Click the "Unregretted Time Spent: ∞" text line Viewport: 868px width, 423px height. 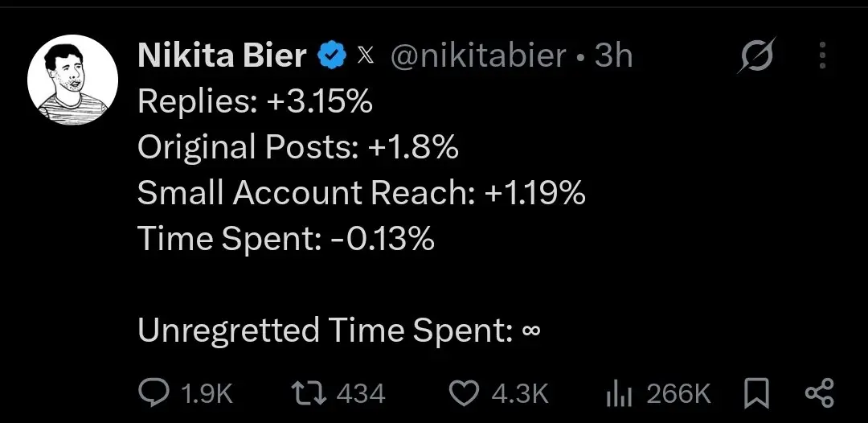[339, 330]
